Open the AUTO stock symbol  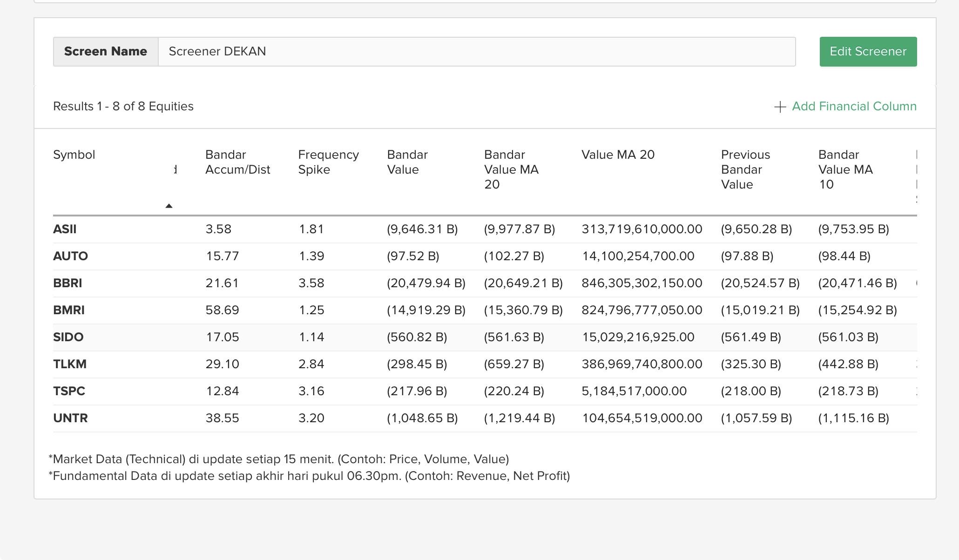point(70,256)
